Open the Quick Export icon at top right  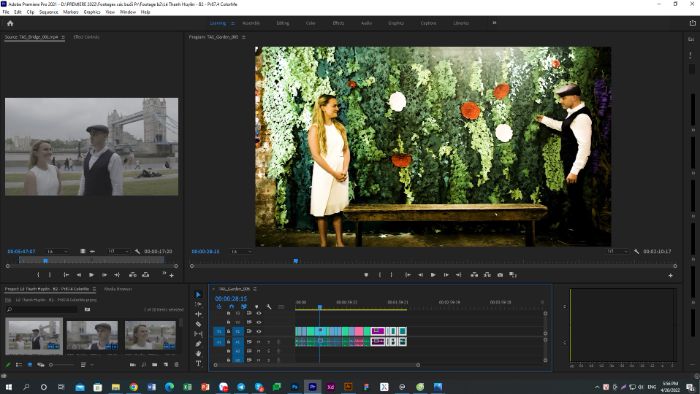tap(692, 23)
